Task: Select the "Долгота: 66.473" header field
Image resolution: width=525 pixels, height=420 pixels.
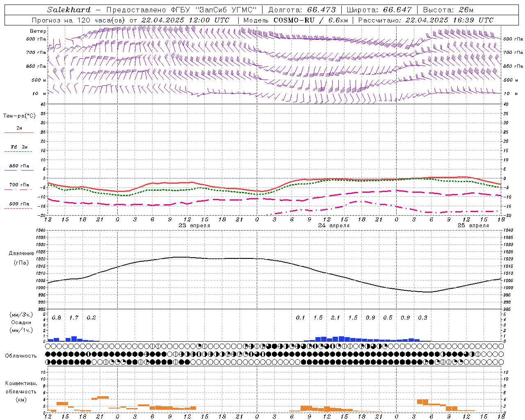Action: point(302,10)
